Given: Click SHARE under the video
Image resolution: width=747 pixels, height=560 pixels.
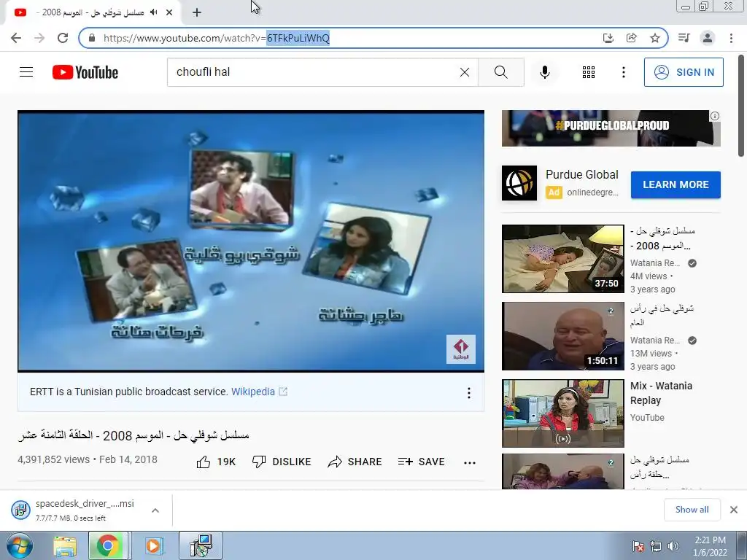Looking at the screenshot, I should coord(355,462).
